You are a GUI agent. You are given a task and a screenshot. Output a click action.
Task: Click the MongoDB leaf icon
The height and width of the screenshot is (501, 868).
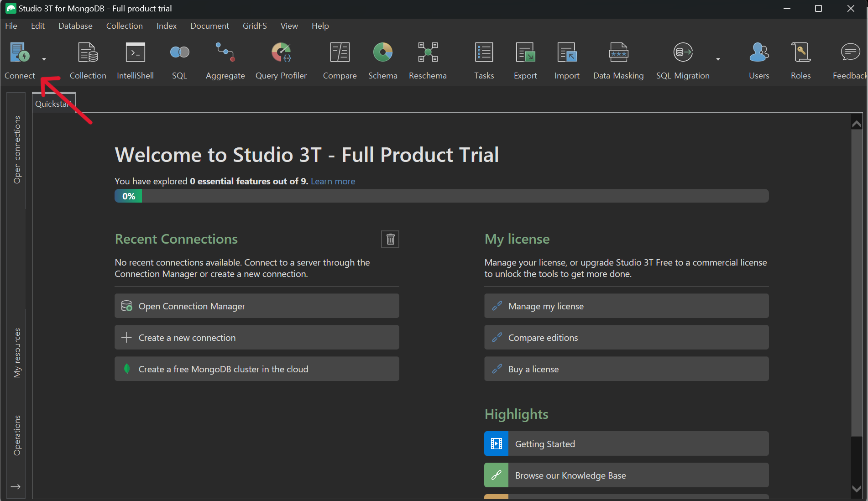[x=127, y=369]
